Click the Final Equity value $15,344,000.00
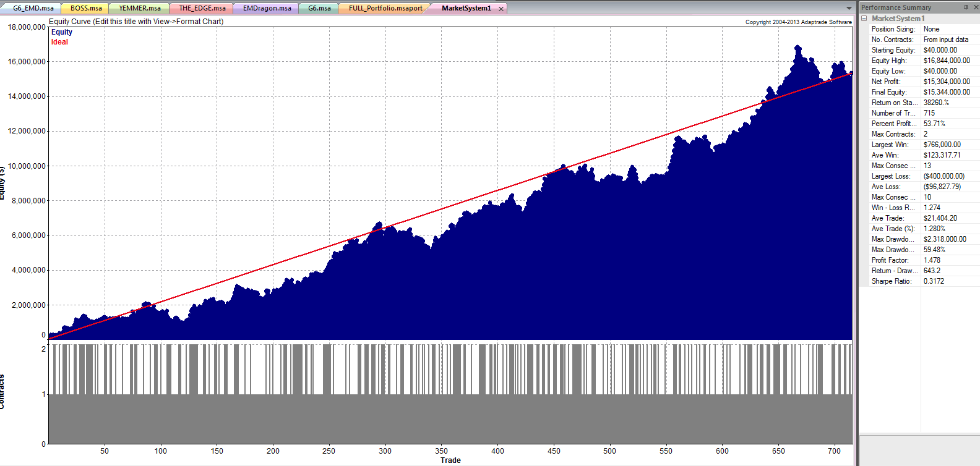 click(947, 92)
